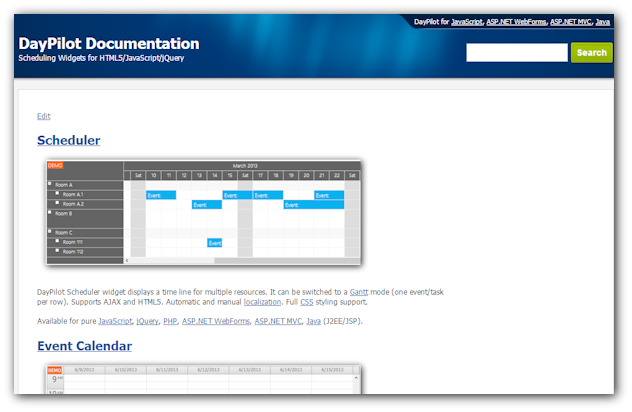Select the Room A.2 row header
632x412 pixels.
pos(85,204)
